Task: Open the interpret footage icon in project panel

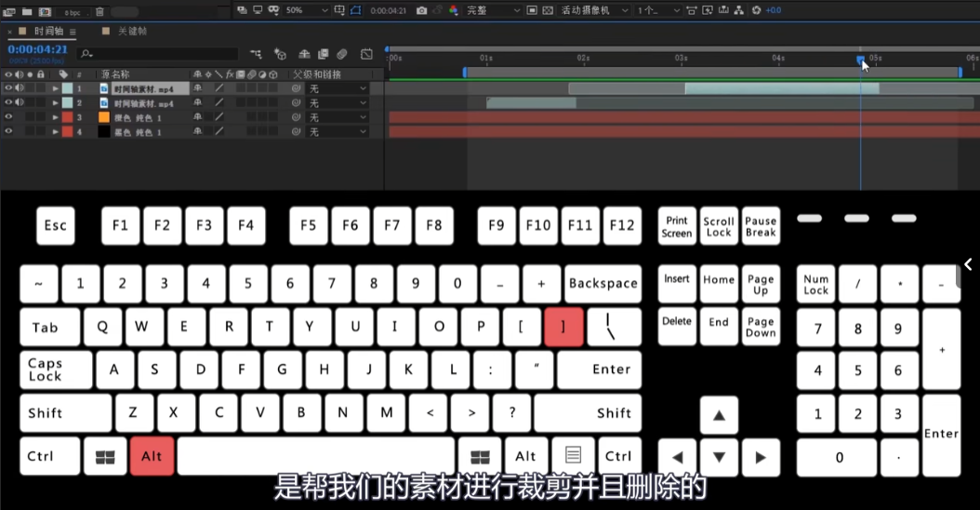Action: (x=9, y=12)
